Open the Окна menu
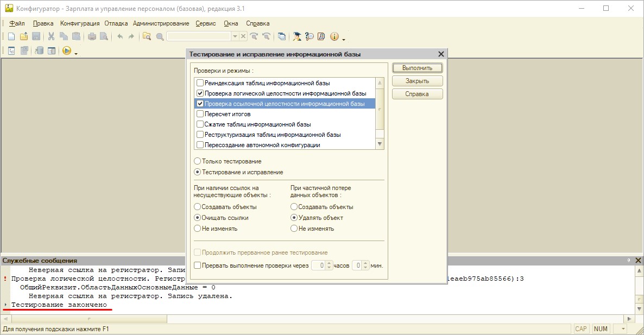The width and height of the screenshot is (644, 335). [x=231, y=23]
